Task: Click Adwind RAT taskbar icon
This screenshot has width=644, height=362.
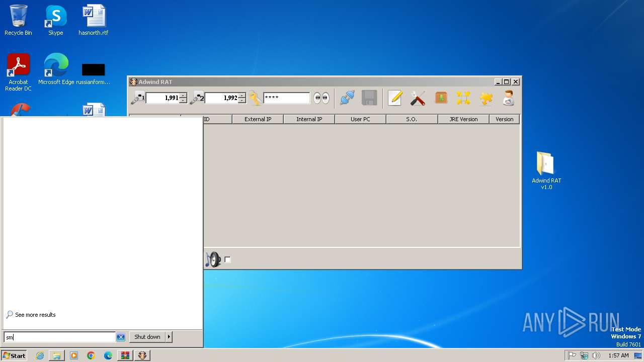Action: pos(142,355)
